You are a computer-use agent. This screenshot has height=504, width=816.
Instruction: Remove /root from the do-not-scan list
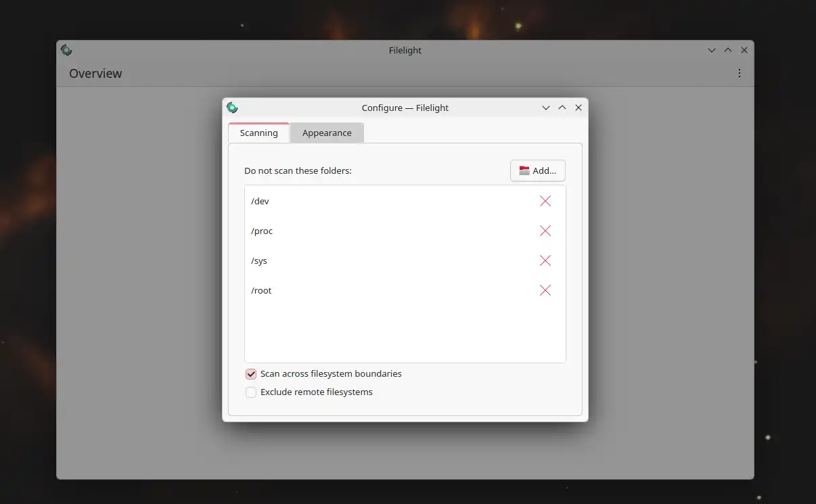pyautogui.click(x=545, y=290)
